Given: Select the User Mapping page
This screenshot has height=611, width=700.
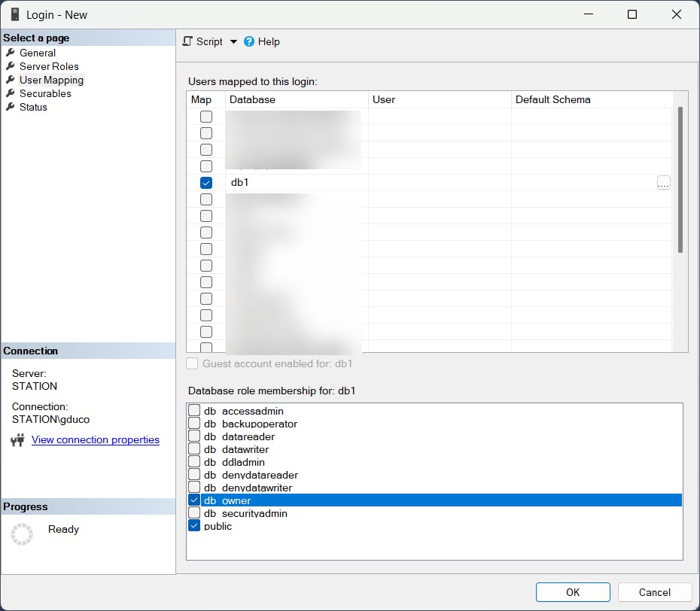Looking at the screenshot, I should pos(51,80).
